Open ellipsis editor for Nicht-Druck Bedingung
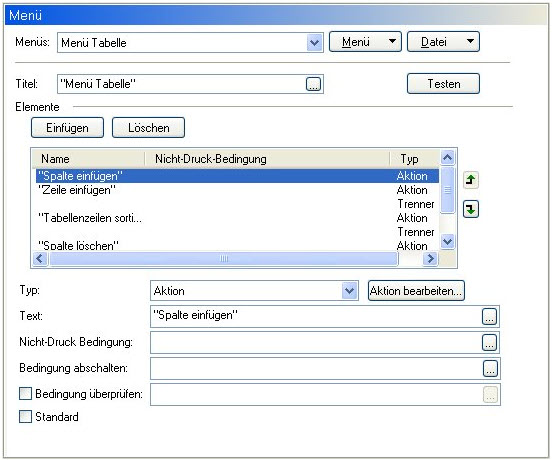The width and height of the screenshot is (552, 460). (489, 342)
